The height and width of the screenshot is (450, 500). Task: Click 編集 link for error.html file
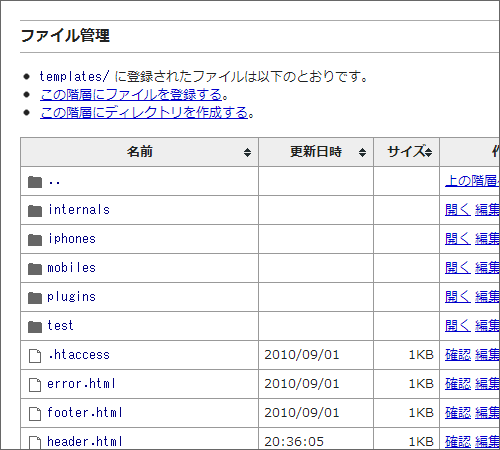[x=487, y=384]
